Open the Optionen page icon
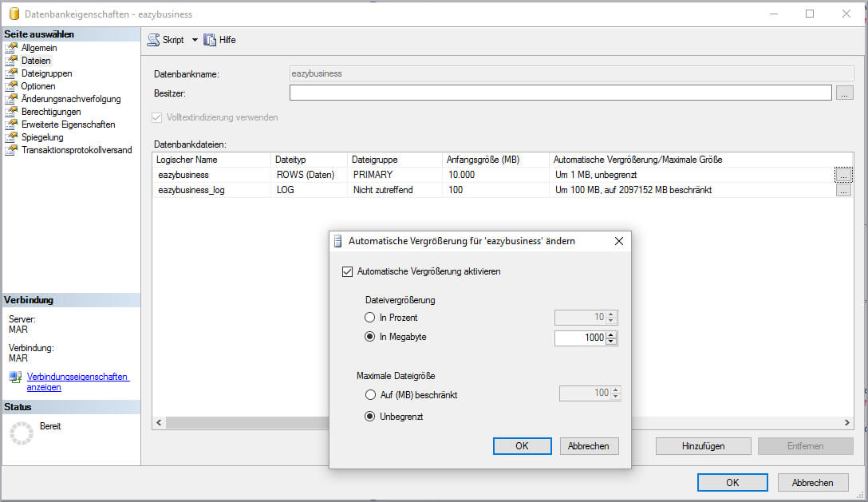The width and height of the screenshot is (868, 502). (11, 86)
